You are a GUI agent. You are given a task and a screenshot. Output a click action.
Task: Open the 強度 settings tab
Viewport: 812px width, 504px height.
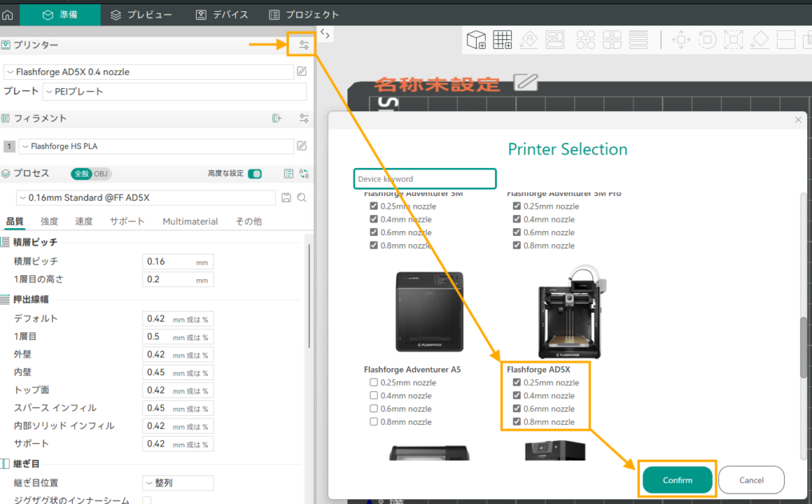point(49,221)
